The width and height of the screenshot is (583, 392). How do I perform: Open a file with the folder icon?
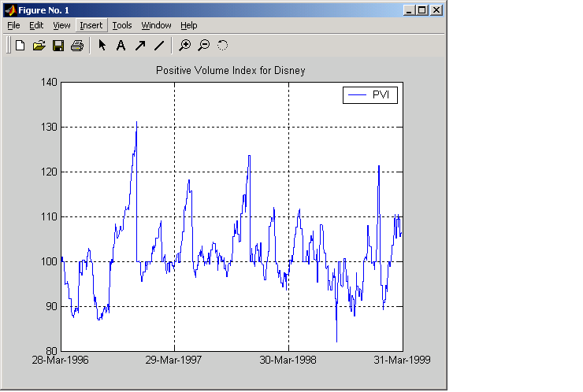coord(39,46)
